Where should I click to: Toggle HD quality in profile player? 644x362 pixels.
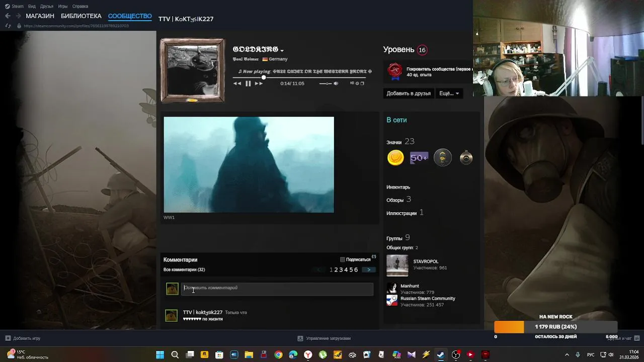352,83
